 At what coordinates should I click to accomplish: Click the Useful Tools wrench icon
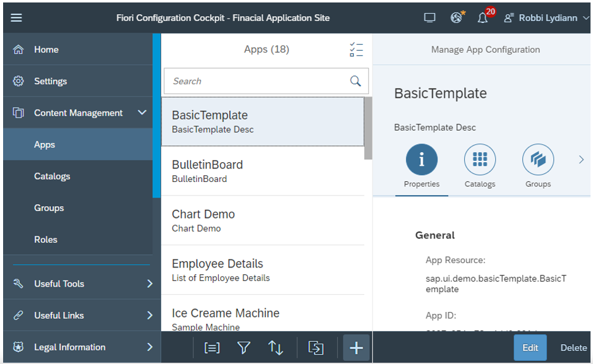click(x=18, y=284)
